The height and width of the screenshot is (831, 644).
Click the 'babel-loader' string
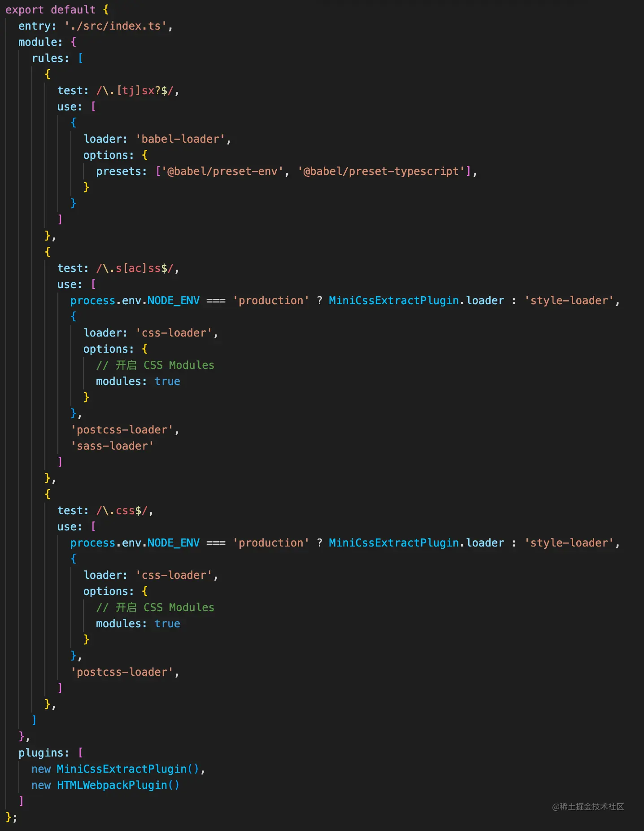[180, 139]
